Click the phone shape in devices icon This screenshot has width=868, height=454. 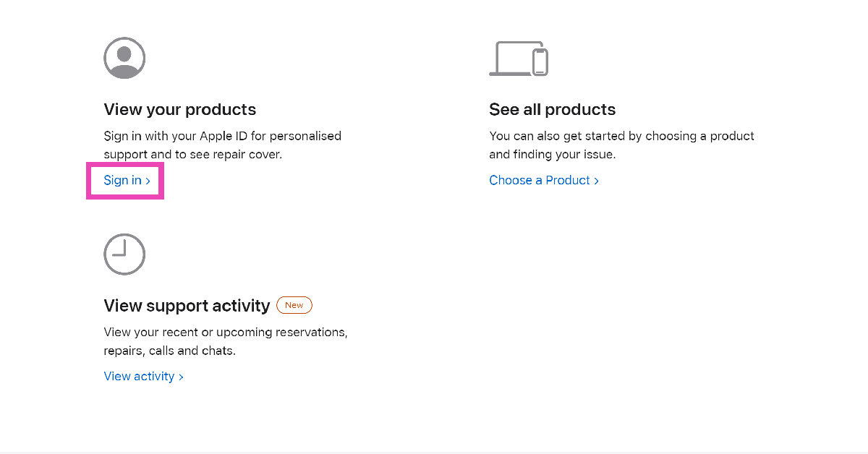(x=540, y=61)
